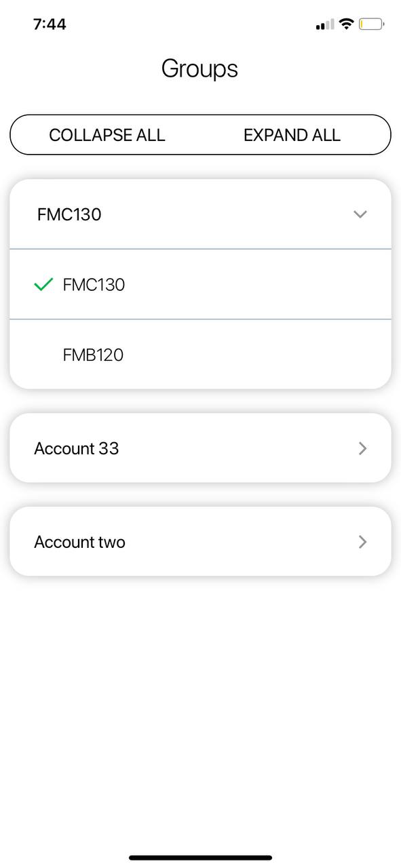Open the Account 33 group card

pos(200,448)
